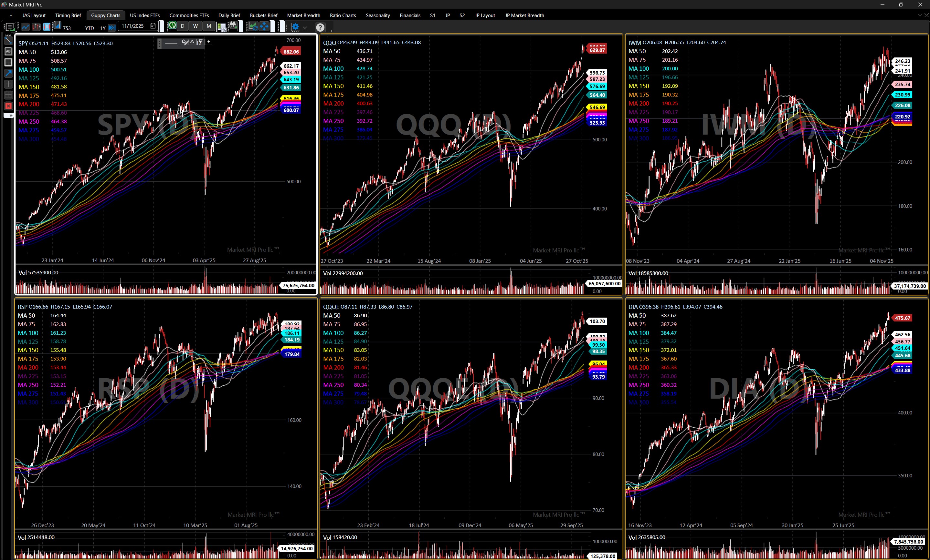This screenshot has width=930, height=560.
Task: Switch chart style to line chart
Action: click(x=25, y=27)
